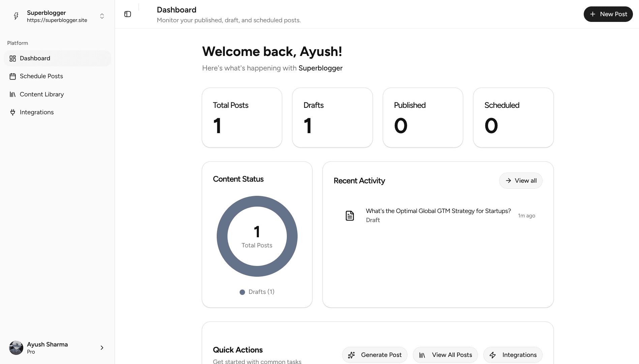Click the Integrations bolt icon in Quick Actions
This screenshot has height=364, width=639.
click(x=493, y=355)
